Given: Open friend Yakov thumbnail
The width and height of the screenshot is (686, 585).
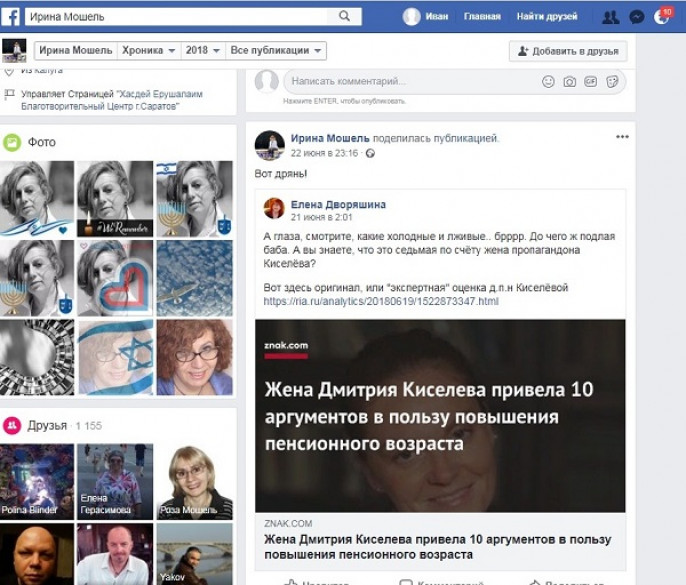Looking at the screenshot, I should point(195,554).
